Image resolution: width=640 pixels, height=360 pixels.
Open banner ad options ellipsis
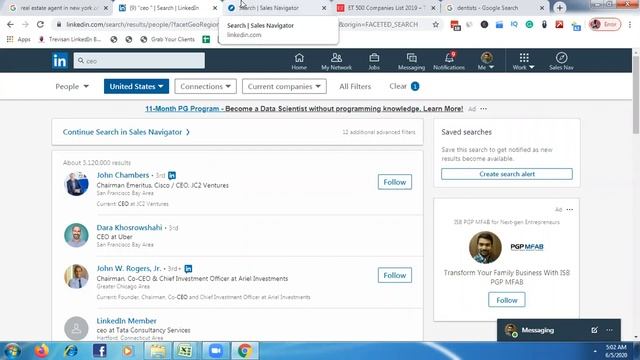(484, 109)
